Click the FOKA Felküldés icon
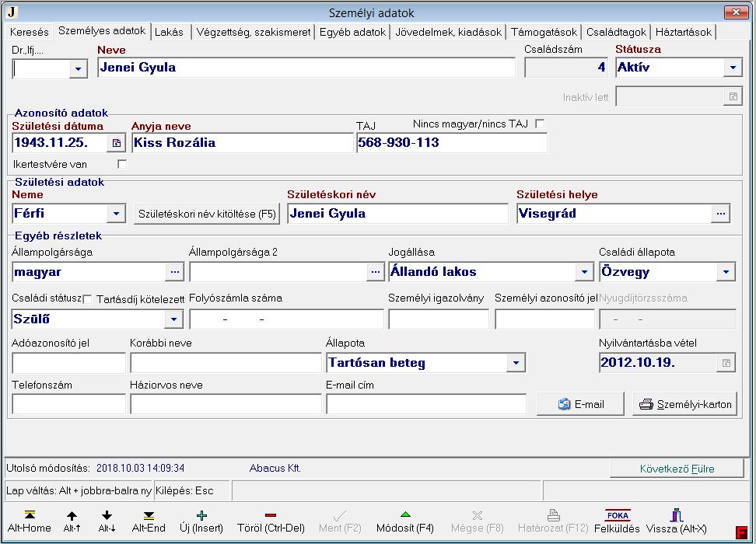This screenshot has width=756, height=544. 617,515
